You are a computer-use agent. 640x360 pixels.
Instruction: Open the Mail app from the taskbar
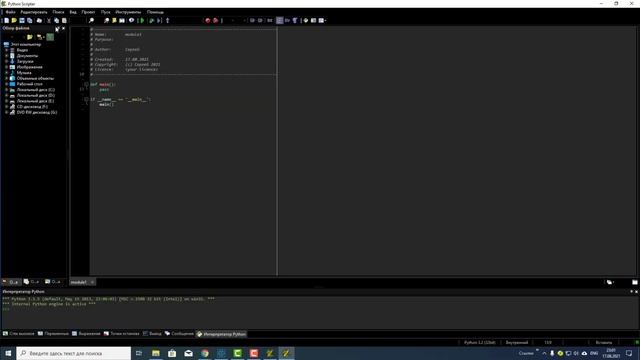188,353
